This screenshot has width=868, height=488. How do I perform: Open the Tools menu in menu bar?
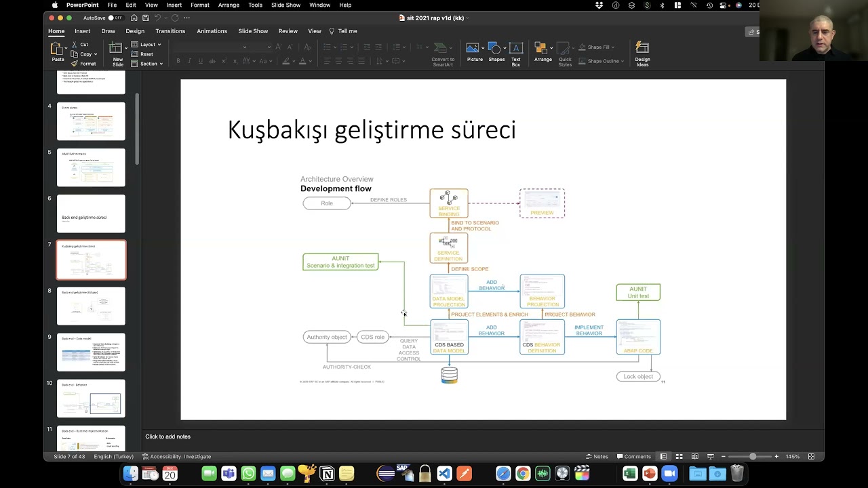(x=255, y=5)
